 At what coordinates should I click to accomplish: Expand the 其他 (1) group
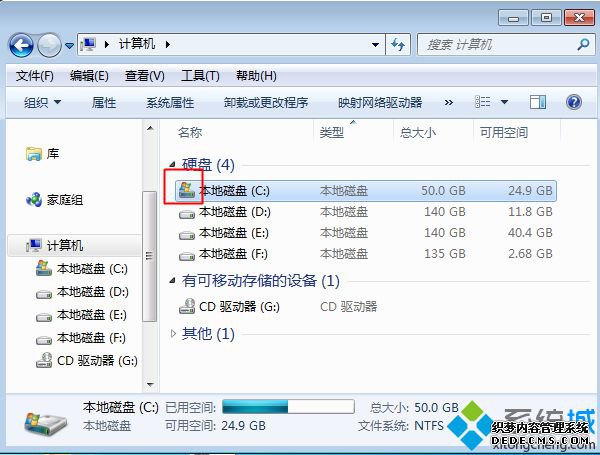[173, 334]
